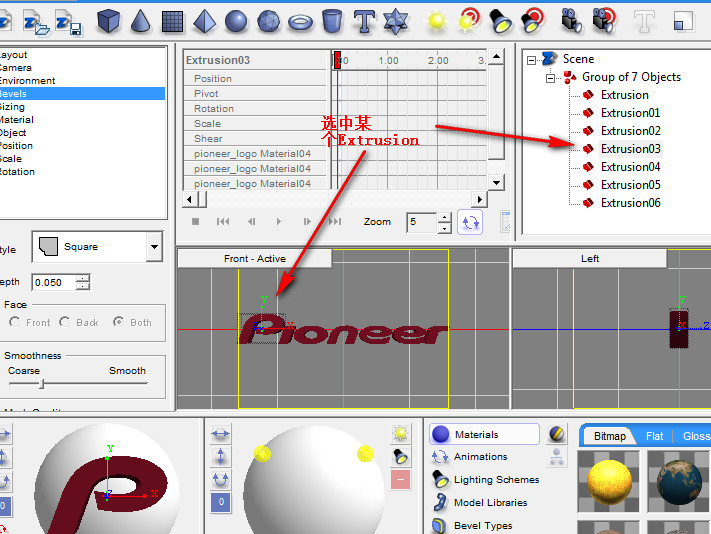
Task: Increase timeline Zoom value spinner
Action: [x=445, y=218]
